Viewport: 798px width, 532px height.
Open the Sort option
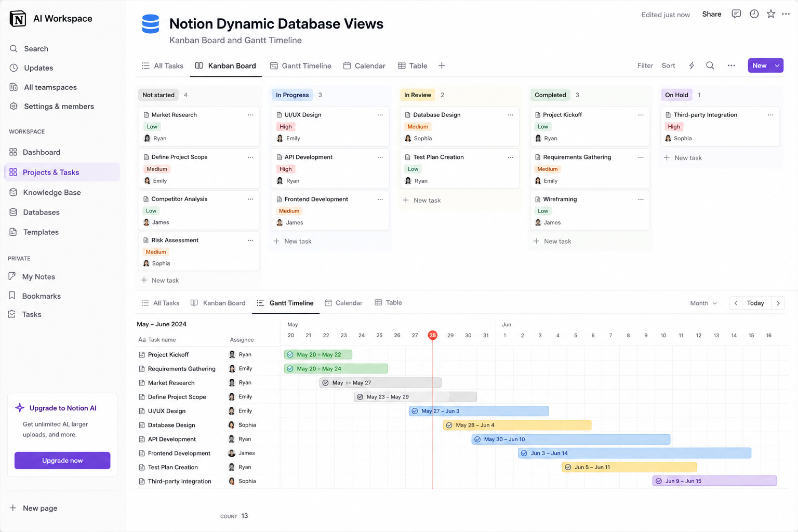coord(668,65)
